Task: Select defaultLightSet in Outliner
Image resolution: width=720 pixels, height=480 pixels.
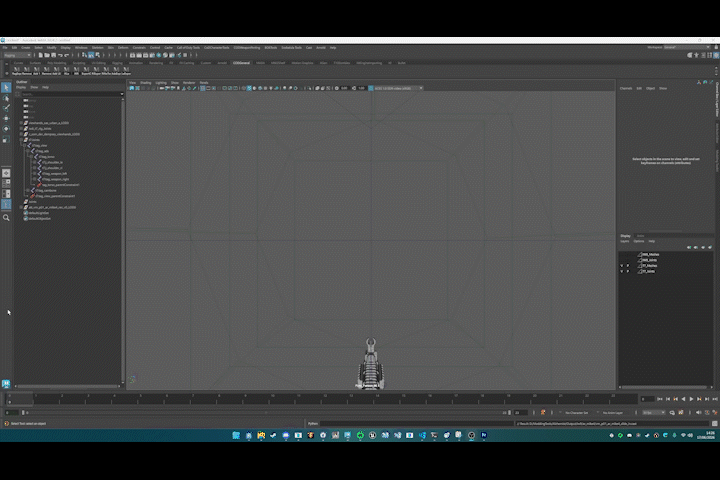Action: click(39, 213)
